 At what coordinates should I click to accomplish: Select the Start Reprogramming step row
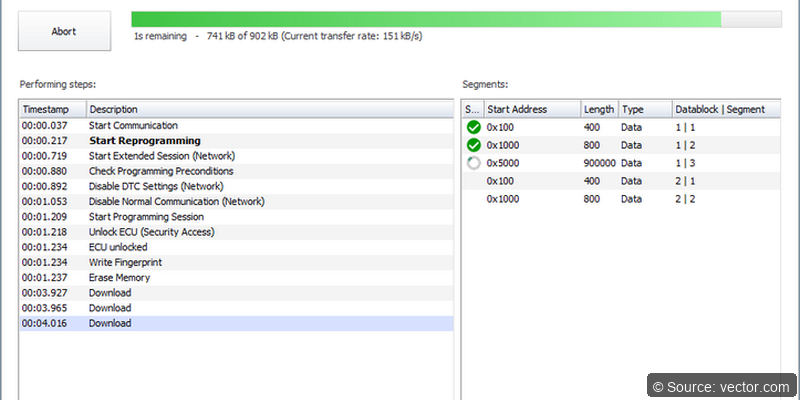tap(144, 141)
